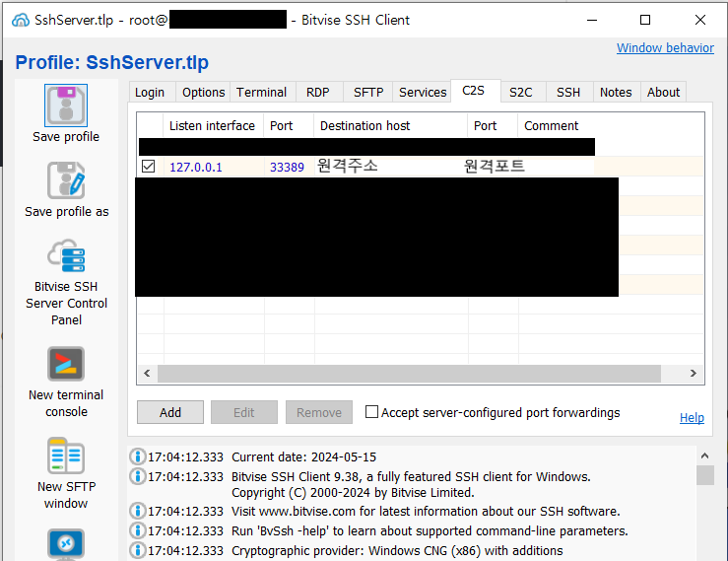Switch to the Login tab
This screenshot has width=728, height=561.
click(150, 92)
